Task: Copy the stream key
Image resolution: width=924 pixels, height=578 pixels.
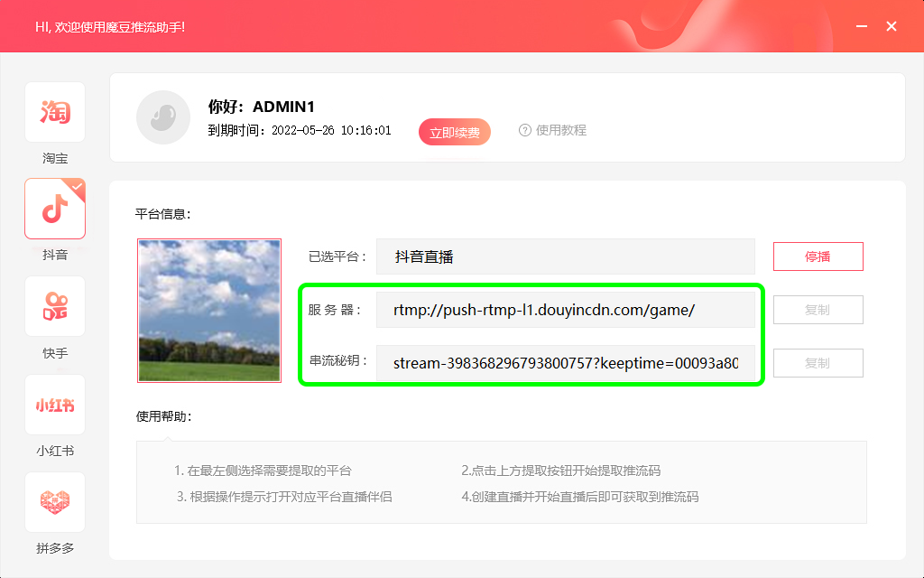Action: 818,363
